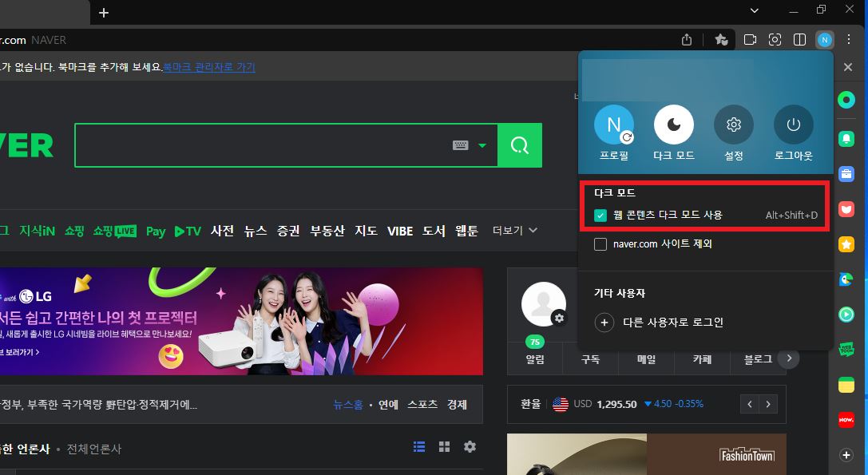Open the on-screen keyboard icon in search
This screenshot has height=475, width=868.
coord(461,145)
